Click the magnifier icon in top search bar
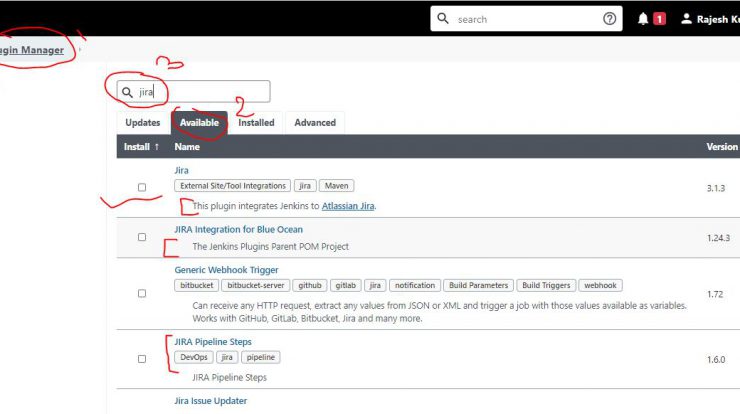The height and width of the screenshot is (414, 740). click(x=442, y=18)
